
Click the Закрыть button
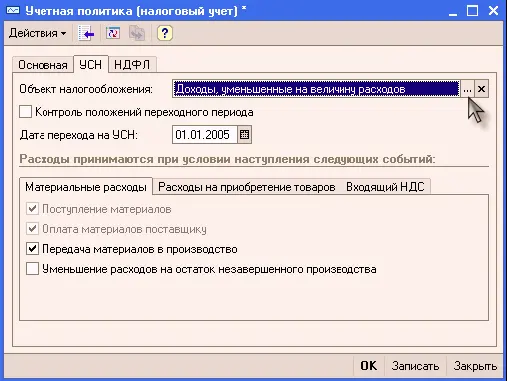[x=475, y=366]
